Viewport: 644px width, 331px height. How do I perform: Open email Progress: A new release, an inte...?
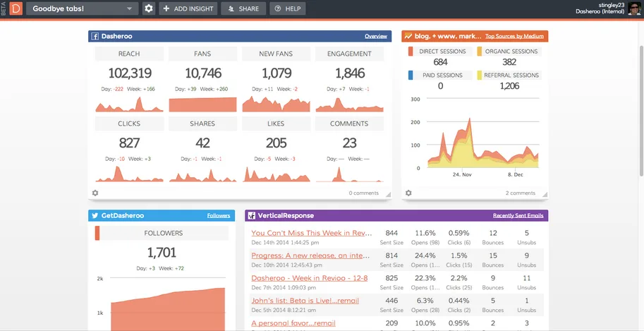coord(310,255)
